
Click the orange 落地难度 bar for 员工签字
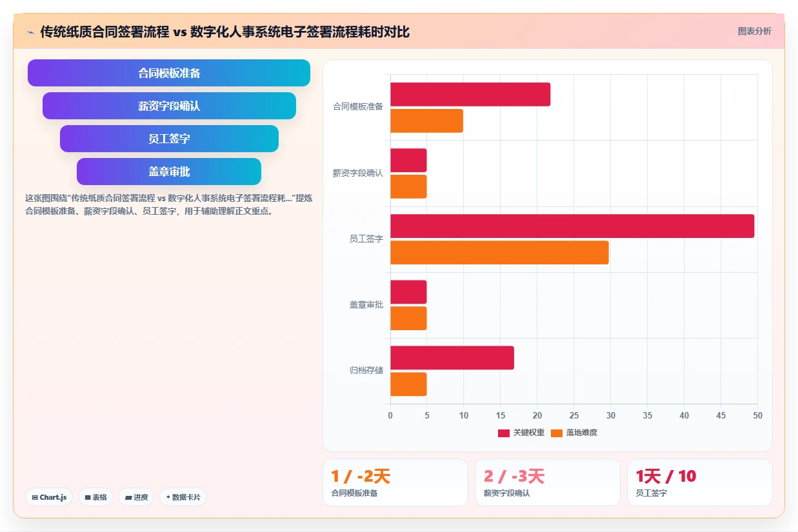coord(499,252)
